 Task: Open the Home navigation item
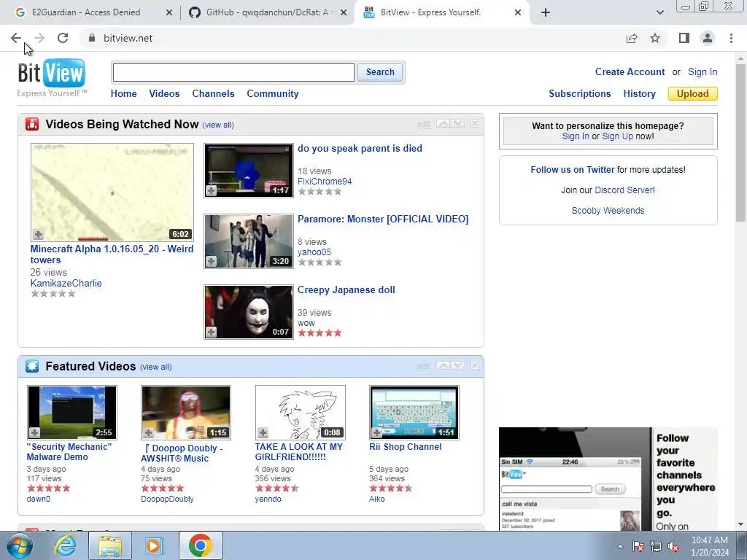123,94
